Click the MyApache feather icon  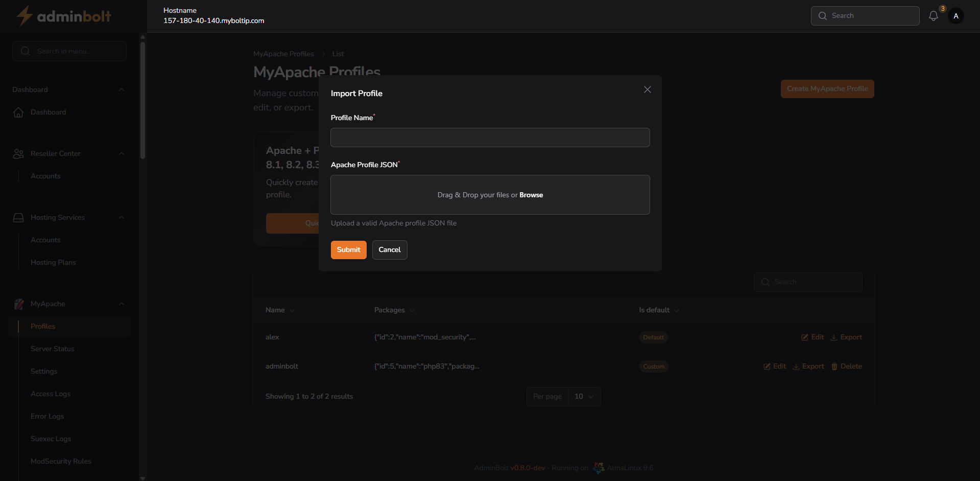18,304
